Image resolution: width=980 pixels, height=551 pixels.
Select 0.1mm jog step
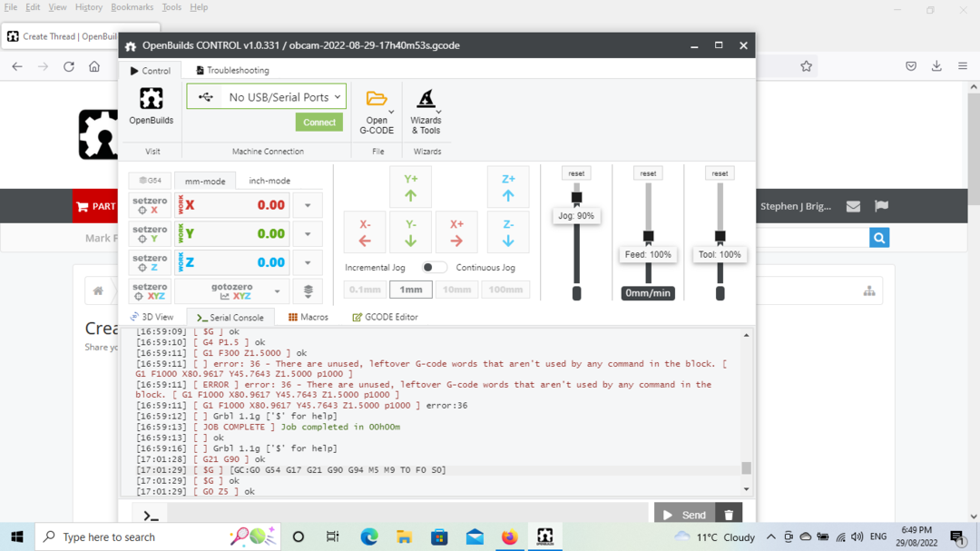point(365,290)
